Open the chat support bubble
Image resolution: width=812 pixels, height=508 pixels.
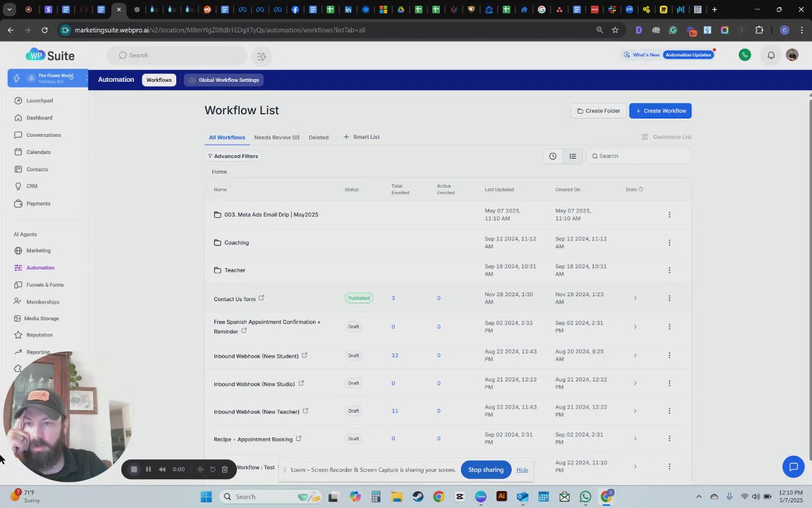(793, 466)
